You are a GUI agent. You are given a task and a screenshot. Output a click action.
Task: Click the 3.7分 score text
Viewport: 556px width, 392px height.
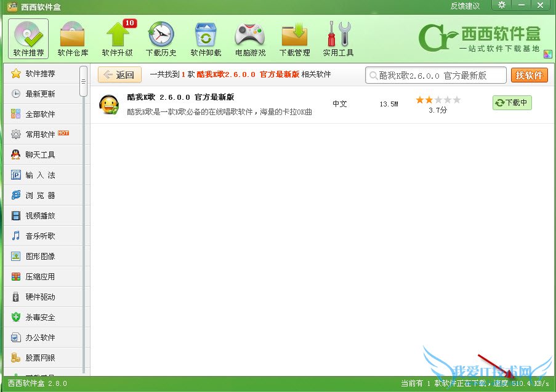coord(438,110)
